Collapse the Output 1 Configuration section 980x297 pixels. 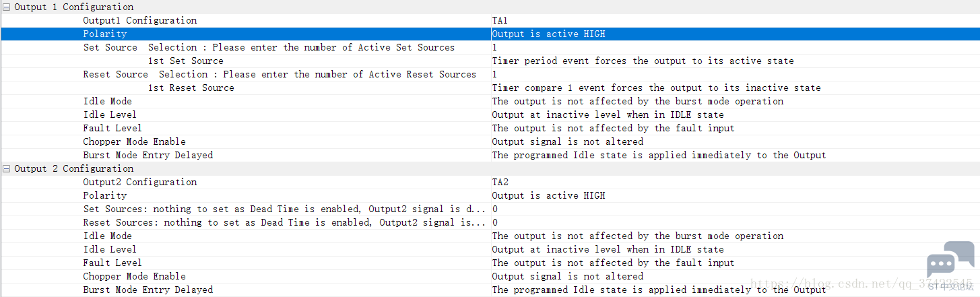coord(7,7)
